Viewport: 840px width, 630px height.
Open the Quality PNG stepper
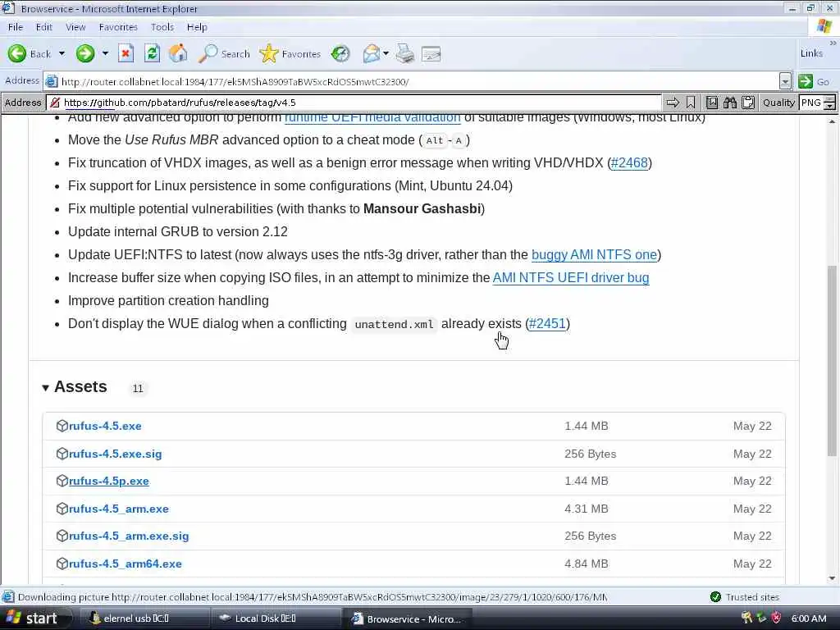829,103
